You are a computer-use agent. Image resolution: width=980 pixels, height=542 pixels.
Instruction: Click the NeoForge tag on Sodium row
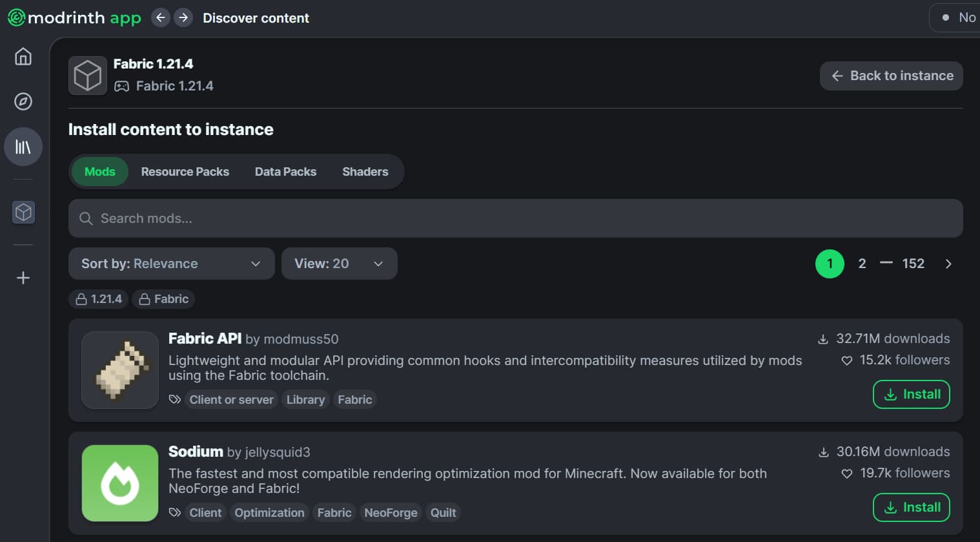[x=391, y=513]
